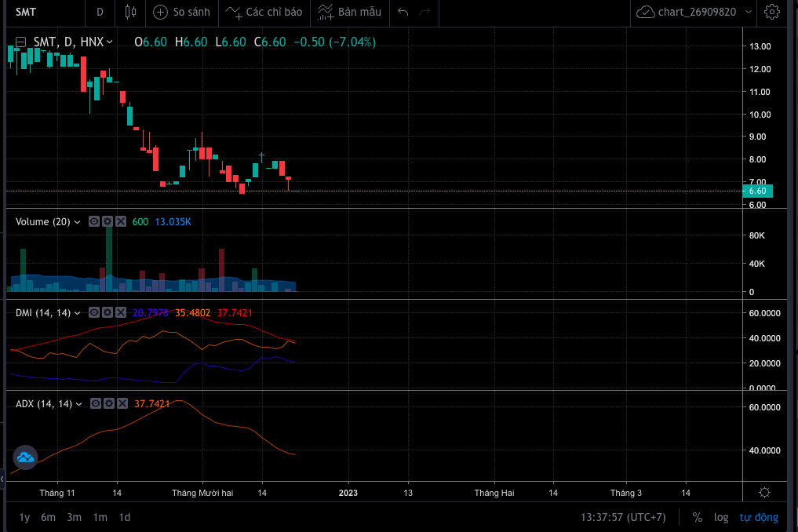The image size is (798, 532).
Task: Click the time axis settings gear at bottom right
Action: (x=765, y=493)
